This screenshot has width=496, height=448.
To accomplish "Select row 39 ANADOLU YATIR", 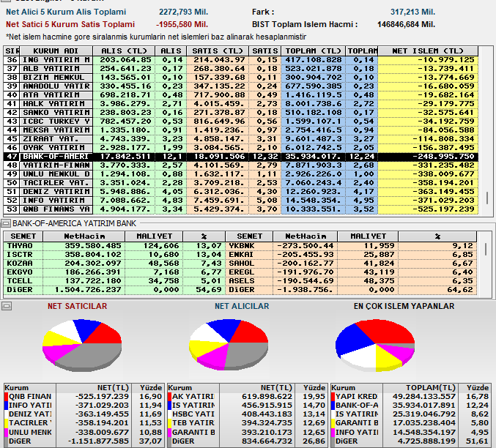I will 241,86.
